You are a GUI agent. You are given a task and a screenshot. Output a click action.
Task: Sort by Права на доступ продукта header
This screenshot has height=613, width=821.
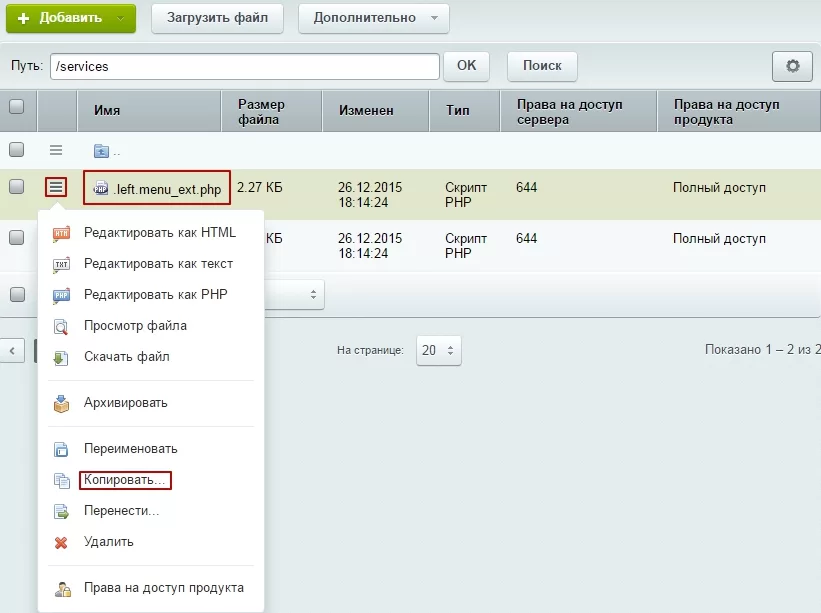pyautogui.click(x=739, y=110)
